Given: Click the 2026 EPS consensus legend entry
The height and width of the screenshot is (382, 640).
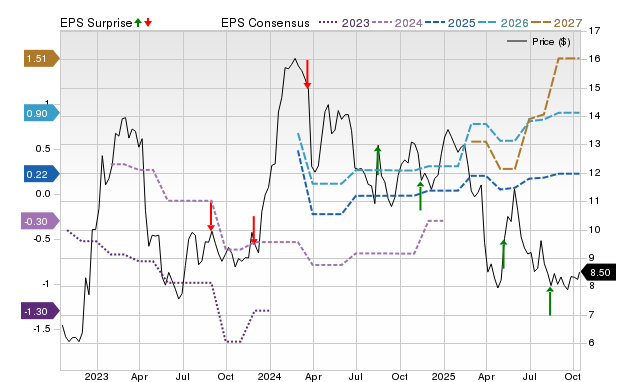Looking at the screenshot, I should (x=503, y=23).
